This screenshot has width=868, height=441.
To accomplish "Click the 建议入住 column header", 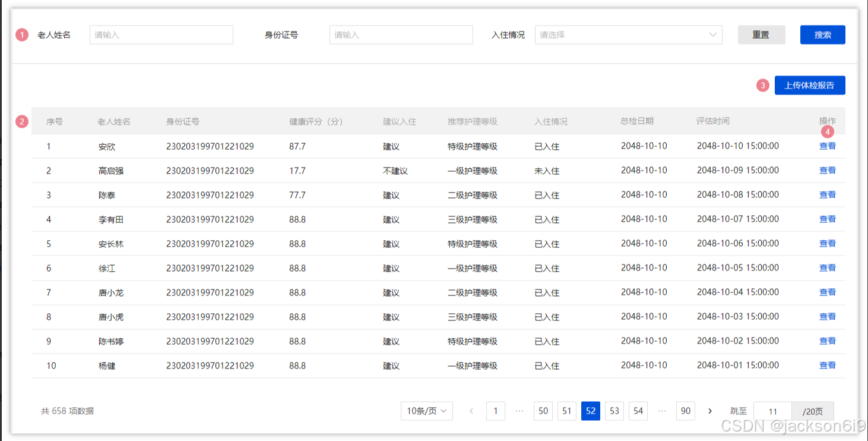I will 400,121.
